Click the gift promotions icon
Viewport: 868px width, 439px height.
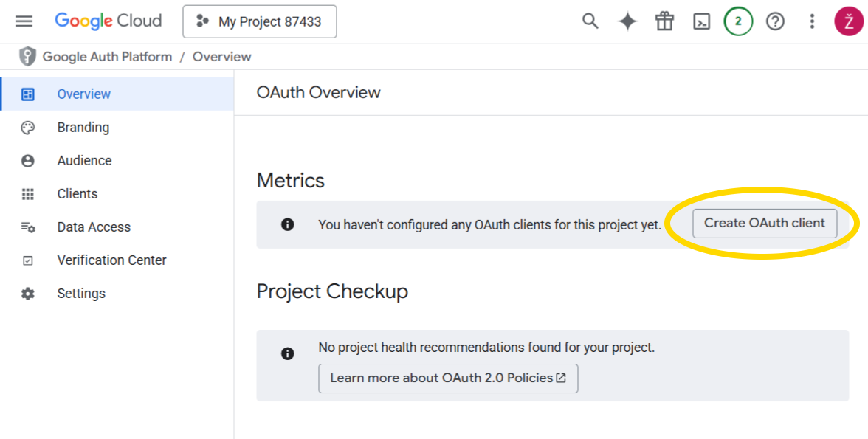click(664, 21)
